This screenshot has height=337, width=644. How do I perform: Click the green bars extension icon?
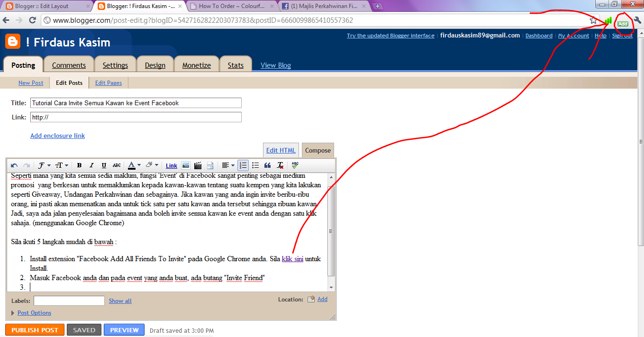pyautogui.click(x=608, y=20)
